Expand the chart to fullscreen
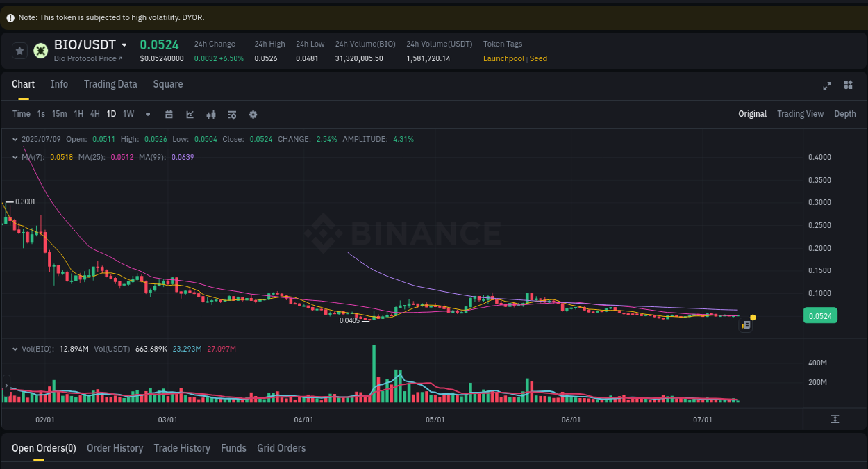This screenshot has width=868, height=469. coord(827,85)
